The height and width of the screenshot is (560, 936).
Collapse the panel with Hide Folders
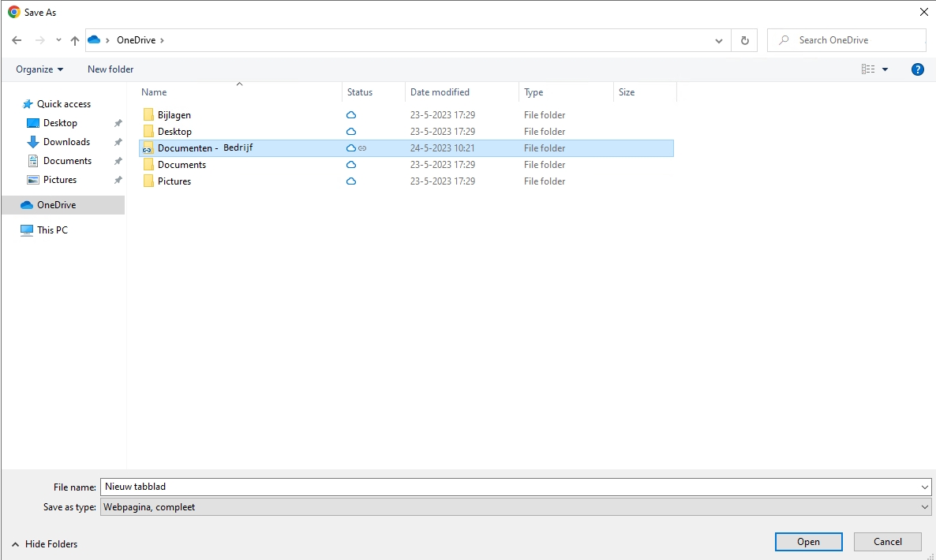click(45, 544)
